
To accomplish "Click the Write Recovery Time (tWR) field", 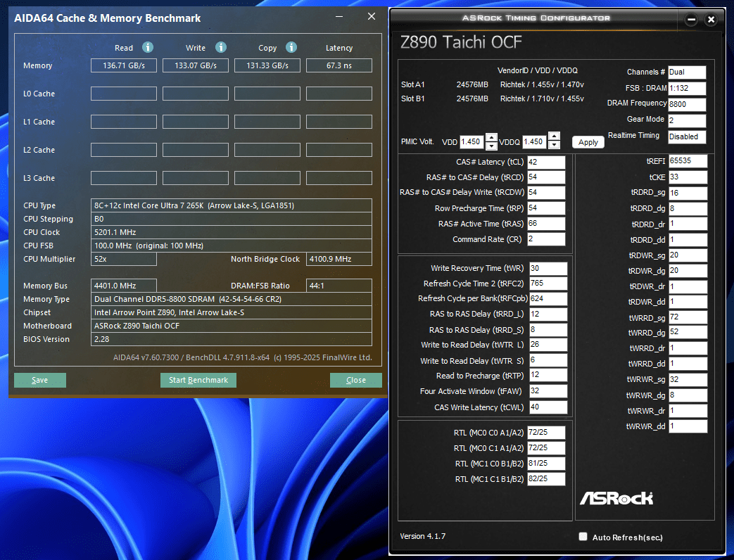I will [548, 268].
